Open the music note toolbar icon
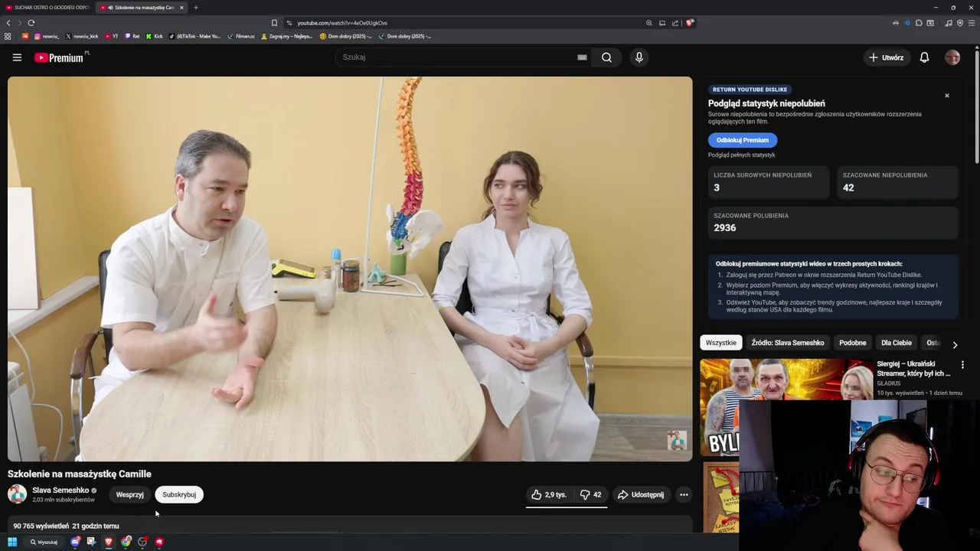 949,23
